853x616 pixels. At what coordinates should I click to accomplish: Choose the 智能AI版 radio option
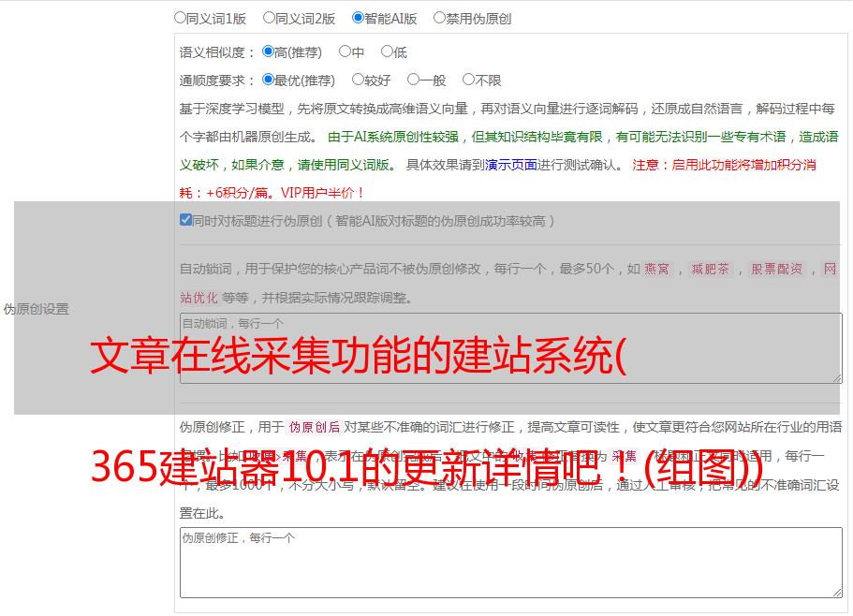click(358, 18)
